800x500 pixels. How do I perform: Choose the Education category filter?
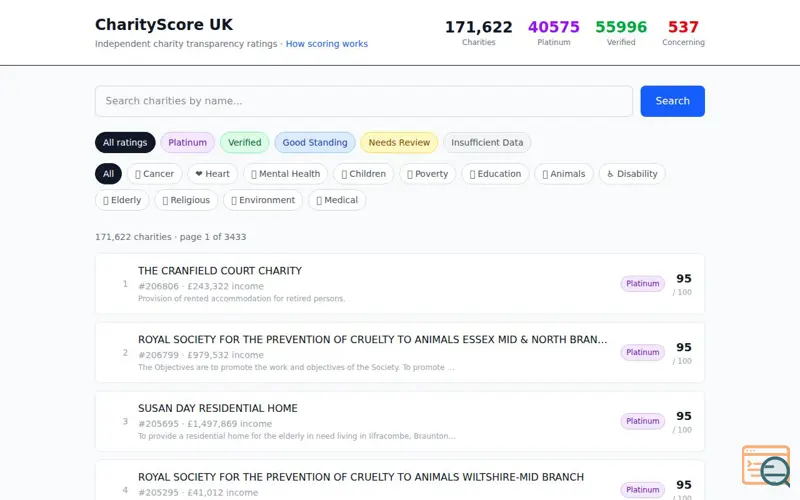pos(495,173)
